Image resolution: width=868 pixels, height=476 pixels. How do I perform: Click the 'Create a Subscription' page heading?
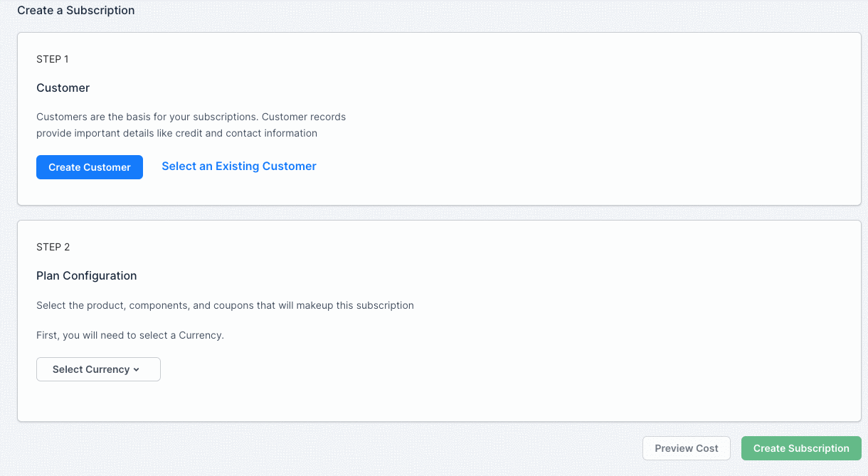(x=76, y=11)
